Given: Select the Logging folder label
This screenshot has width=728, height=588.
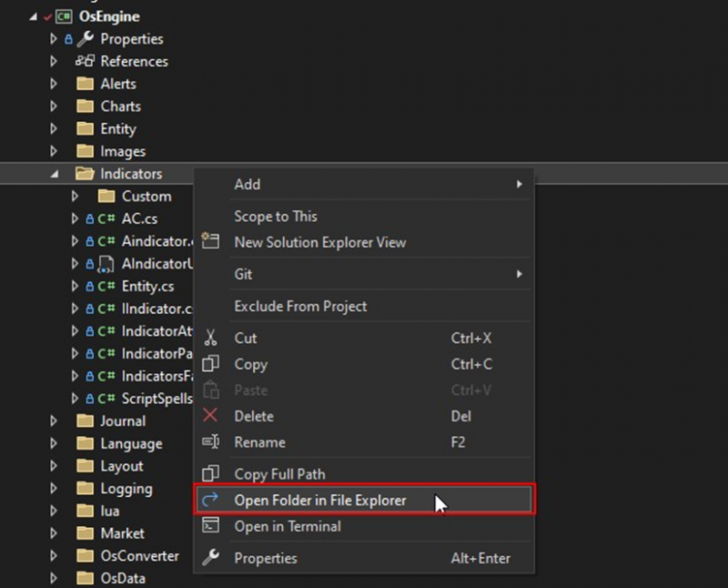Looking at the screenshot, I should (126, 489).
